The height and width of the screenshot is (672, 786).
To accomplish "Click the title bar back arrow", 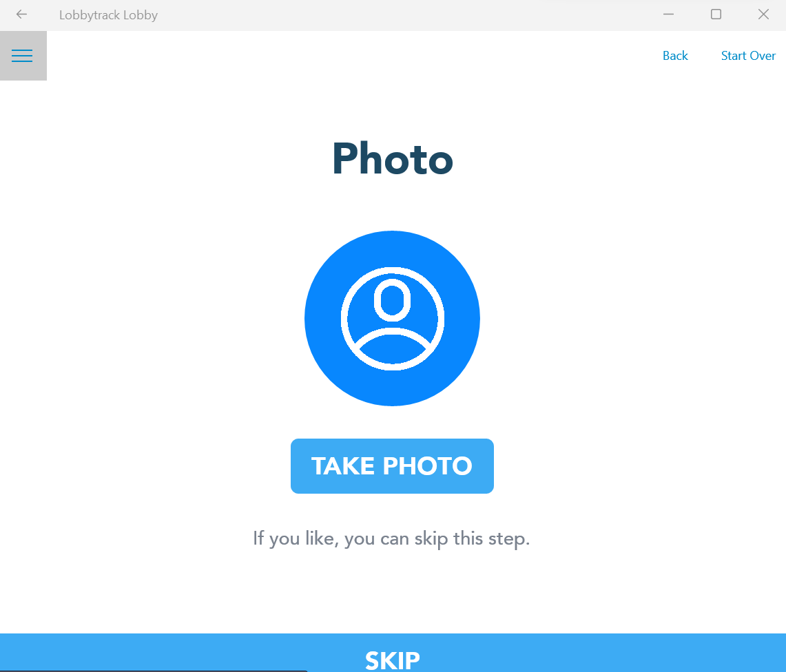I will pos(21,14).
